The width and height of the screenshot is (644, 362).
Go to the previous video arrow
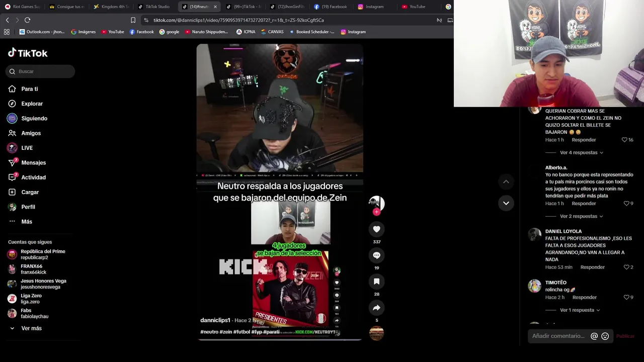click(x=506, y=182)
